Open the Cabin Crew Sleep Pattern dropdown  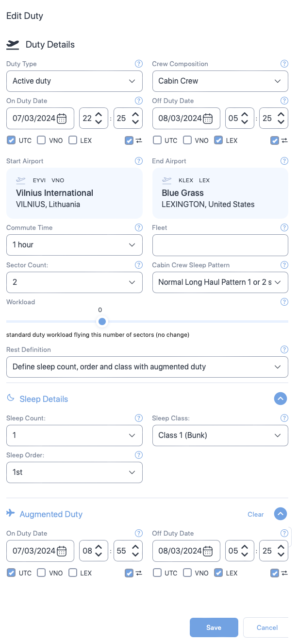220,282
